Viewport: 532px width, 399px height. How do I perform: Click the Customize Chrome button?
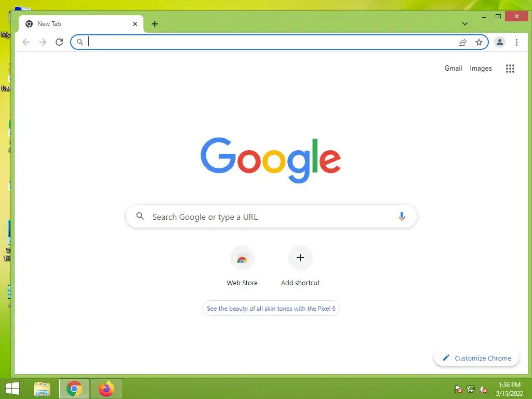(x=477, y=358)
